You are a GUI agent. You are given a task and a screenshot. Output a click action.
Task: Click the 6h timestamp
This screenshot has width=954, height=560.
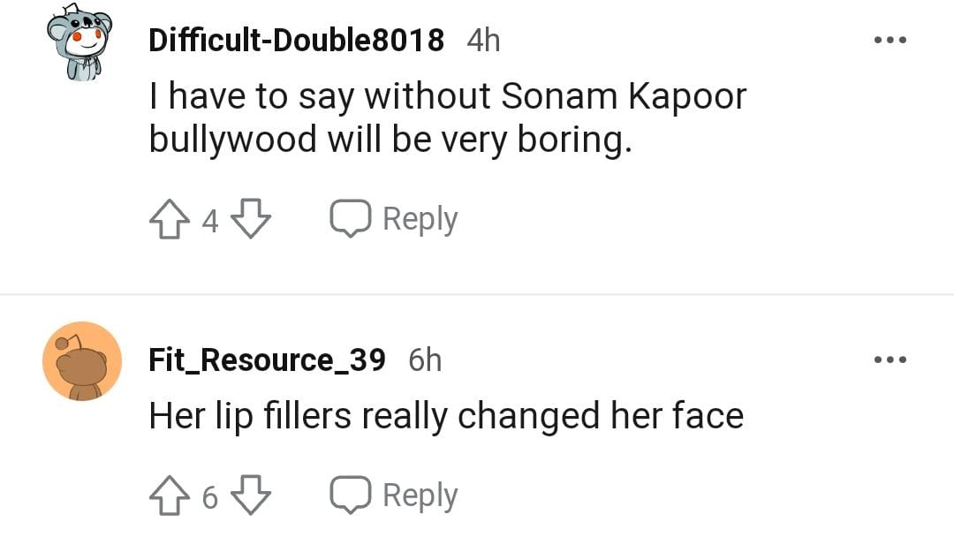[x=425, y=360]
